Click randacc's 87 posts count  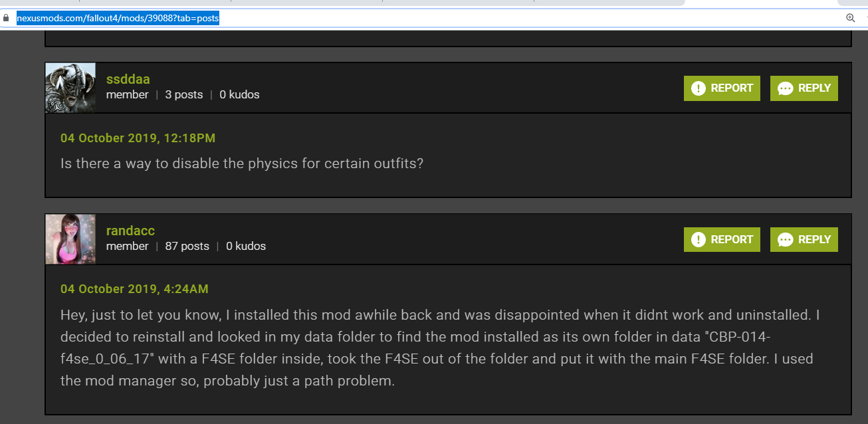(x=187, y=246)
